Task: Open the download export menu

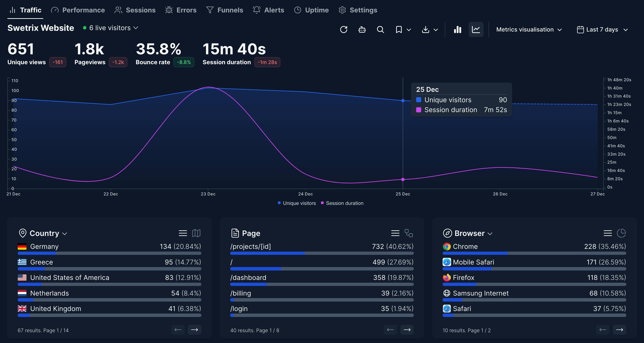Action: pos(430,29)
